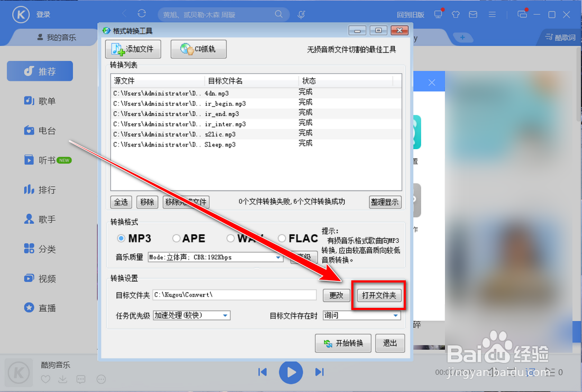This screenshot has height=392, width=582.
Task: Play next track
Action: [x=319, y=372]
